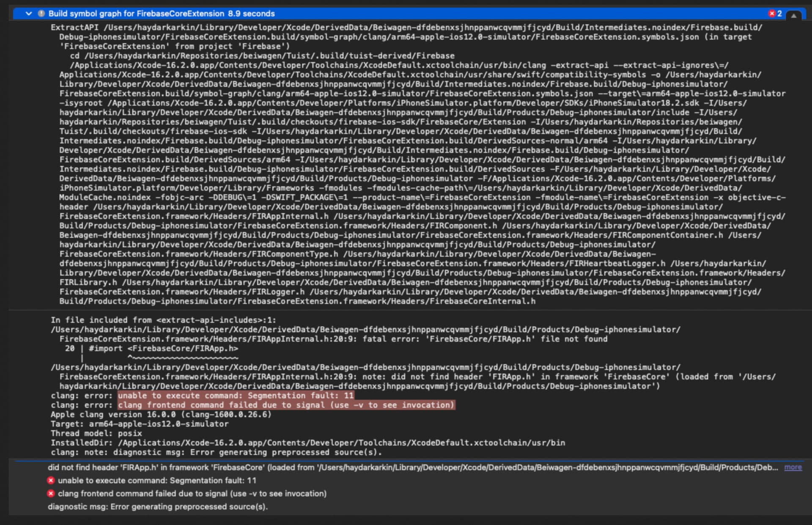Click the 'InstalledDir:' log line

(308, 443)
